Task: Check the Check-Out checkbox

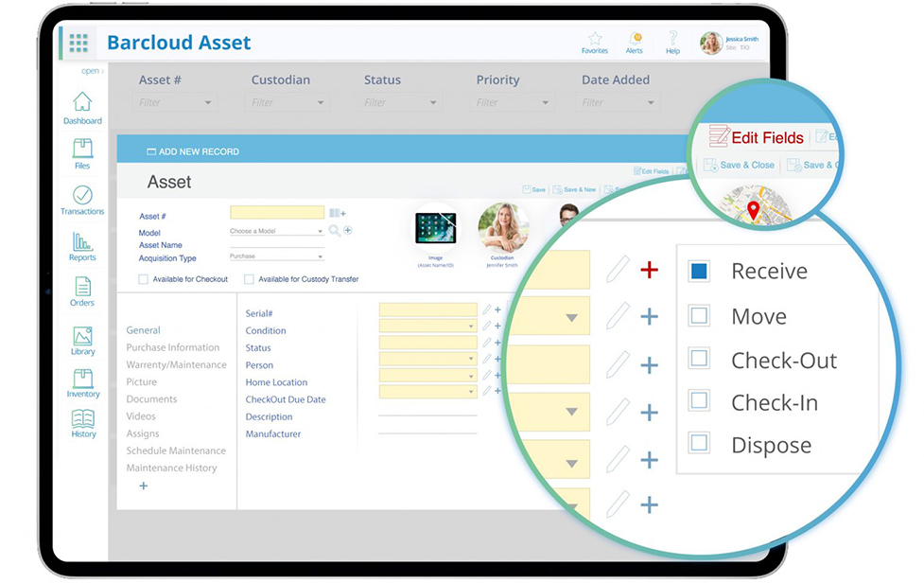Action: (699, 359)
